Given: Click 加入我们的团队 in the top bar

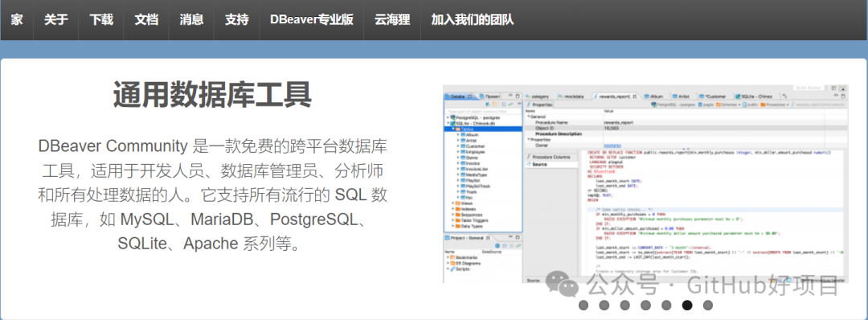Looking at the screenshot, I should tap(473, 20).
